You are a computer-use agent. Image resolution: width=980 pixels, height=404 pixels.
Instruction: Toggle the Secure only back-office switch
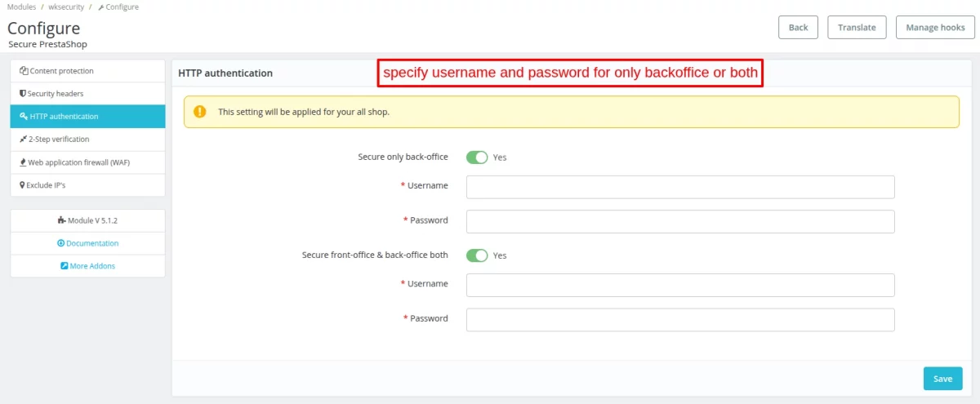[477, 157]
